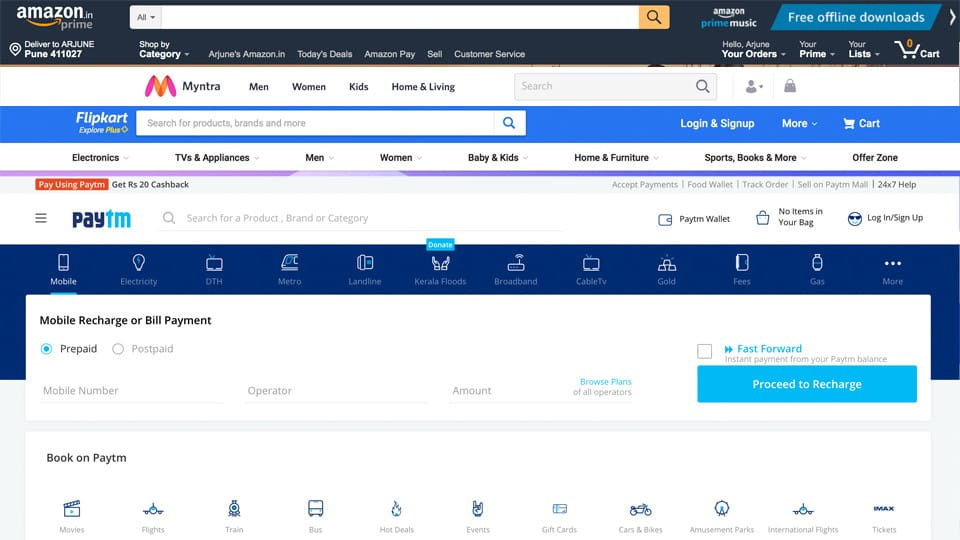The height and width of the screenshot is (540, 960).
Task: Expand Flipkart Electronics category
Action: click(100, 158)
